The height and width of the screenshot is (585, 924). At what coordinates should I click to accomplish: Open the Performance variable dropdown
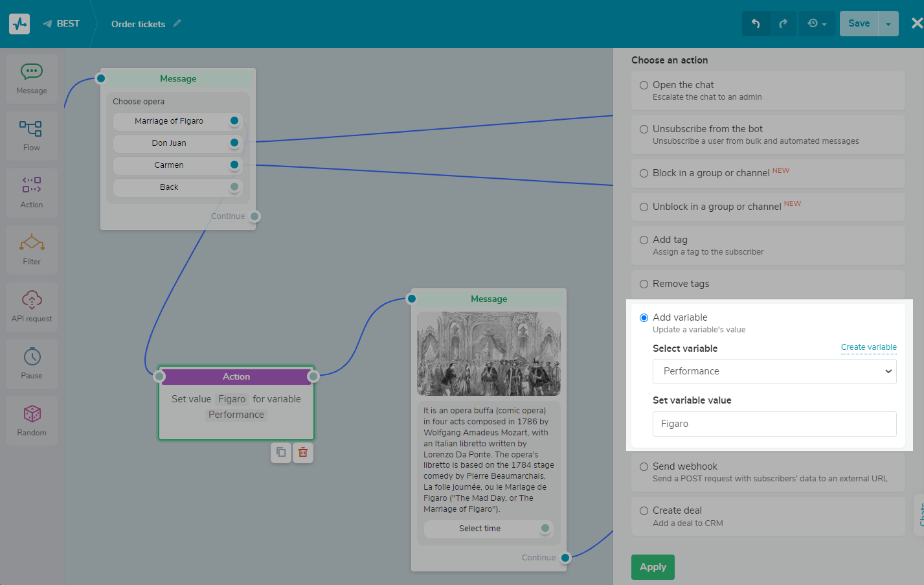point(774,371)
